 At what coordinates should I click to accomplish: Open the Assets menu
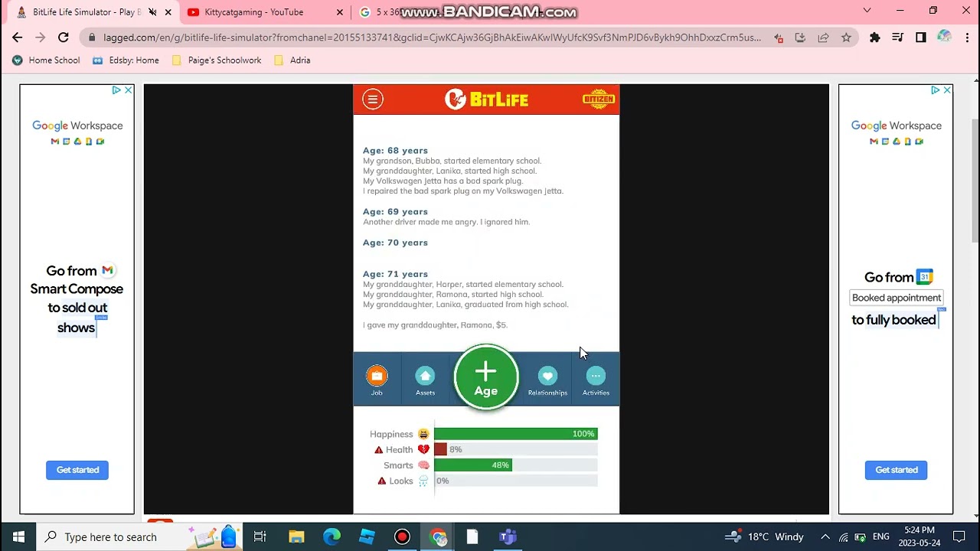pos(425,380)
